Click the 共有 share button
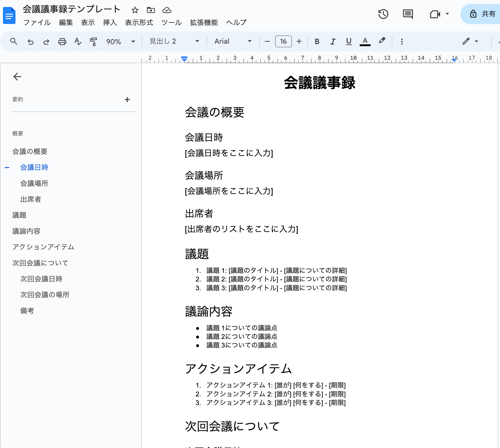 tap(483, 14)
